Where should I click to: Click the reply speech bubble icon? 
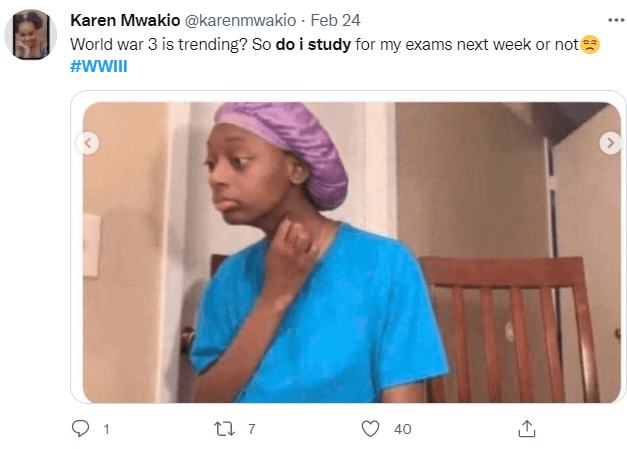click(x=80, y=428)
